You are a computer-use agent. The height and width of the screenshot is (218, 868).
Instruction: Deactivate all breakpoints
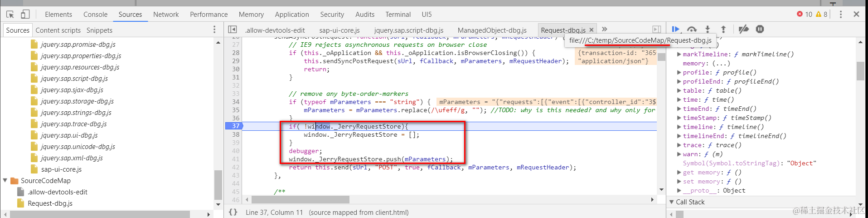(x=743, y=29)
